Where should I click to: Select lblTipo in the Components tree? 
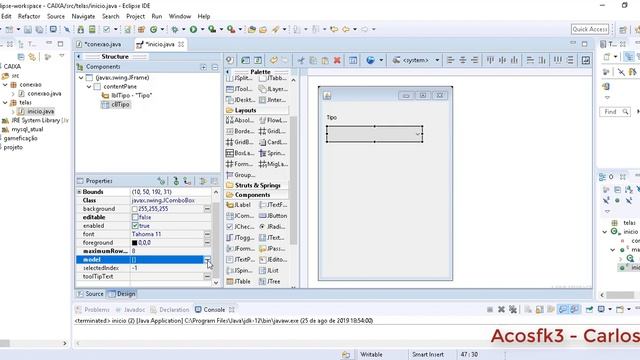point(127,96)
